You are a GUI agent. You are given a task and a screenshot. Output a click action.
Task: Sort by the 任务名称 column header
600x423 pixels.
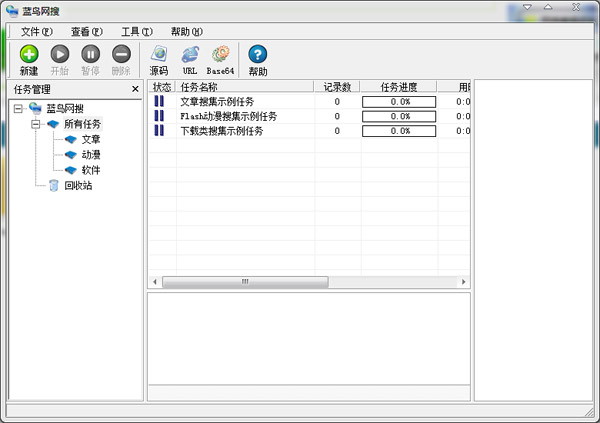pos(244,87)
